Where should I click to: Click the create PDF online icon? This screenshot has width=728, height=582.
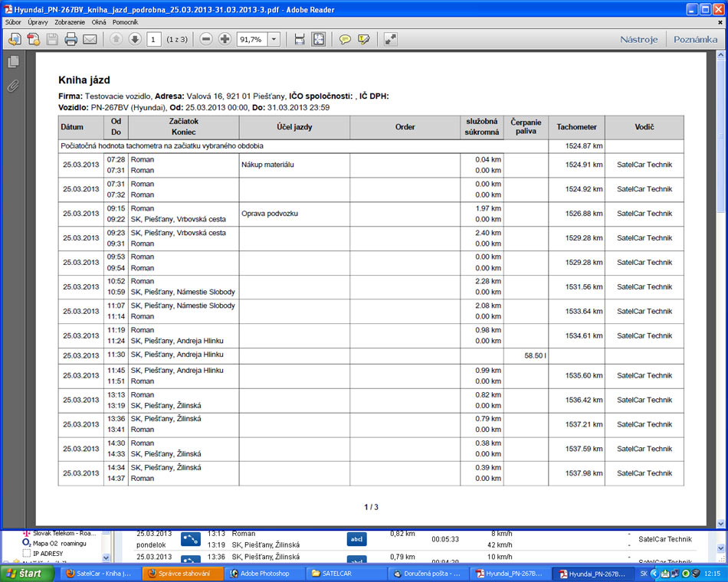[15, 40]
